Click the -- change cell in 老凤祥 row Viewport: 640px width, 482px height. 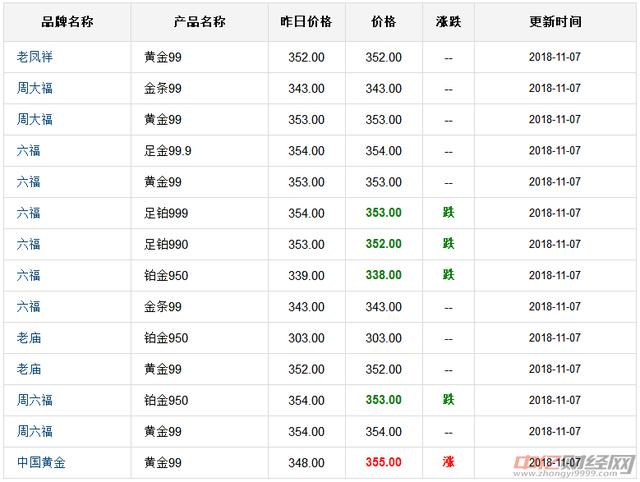(448, 58)
